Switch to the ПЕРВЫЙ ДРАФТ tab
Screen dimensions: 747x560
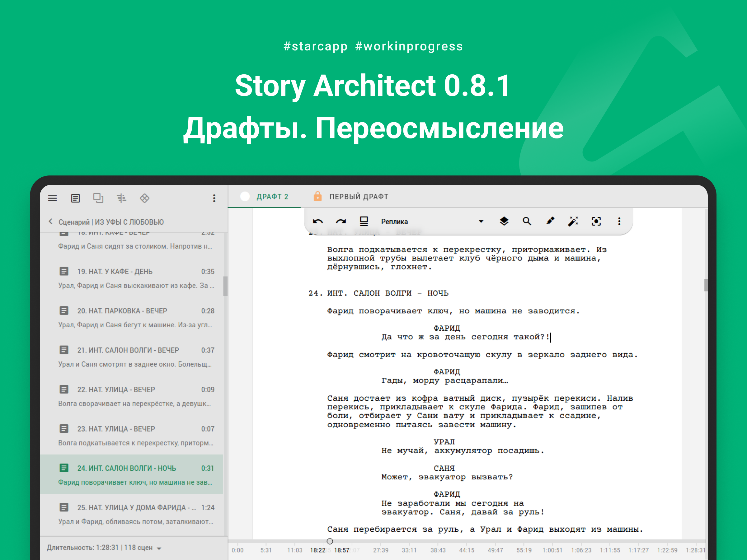click(358, 196)
